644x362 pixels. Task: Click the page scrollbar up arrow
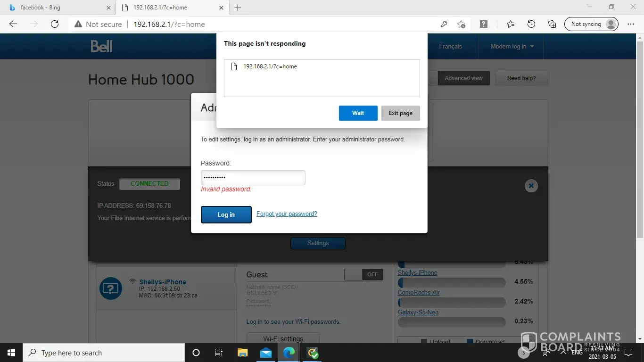click(x=640, y=38)
